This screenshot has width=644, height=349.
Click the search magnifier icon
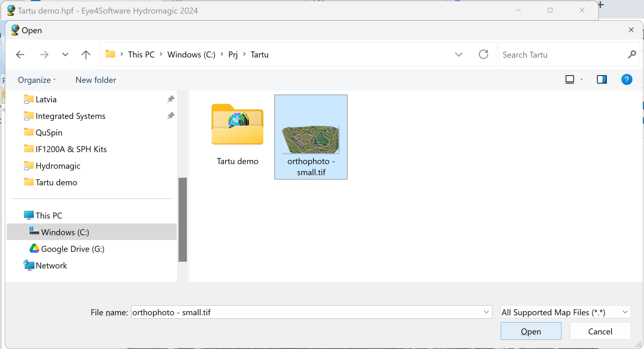[x=632, y=54]
